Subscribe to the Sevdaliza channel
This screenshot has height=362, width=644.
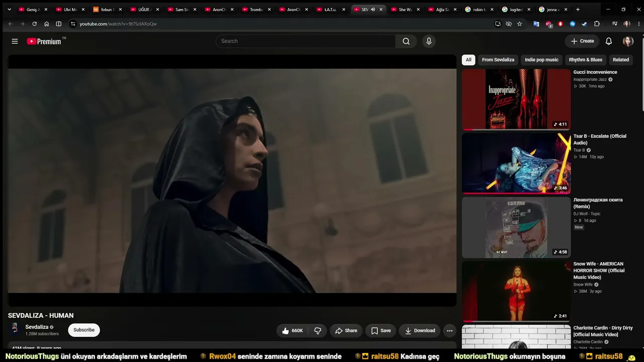click(84, 330)
